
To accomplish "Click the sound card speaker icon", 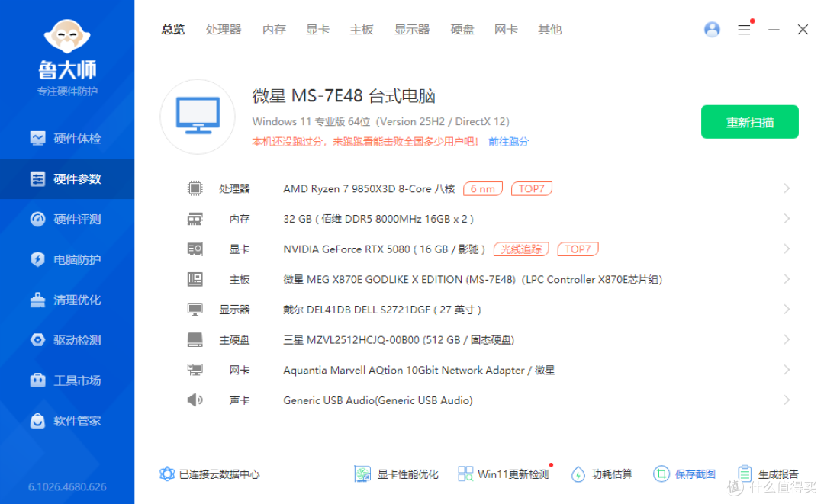I will (195, 400).
